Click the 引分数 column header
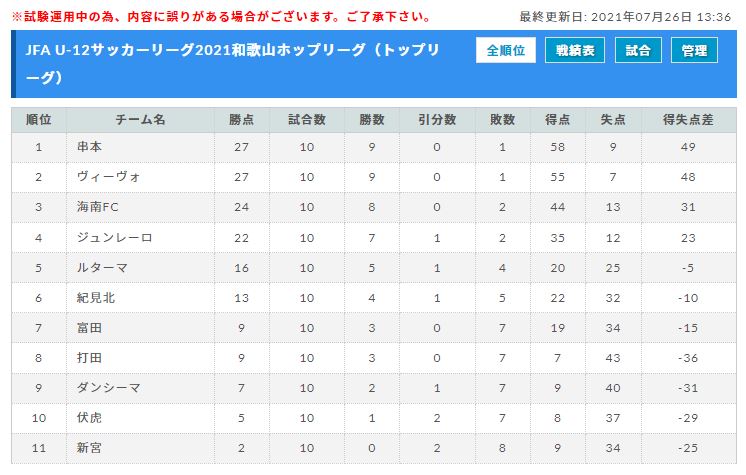 437,119
